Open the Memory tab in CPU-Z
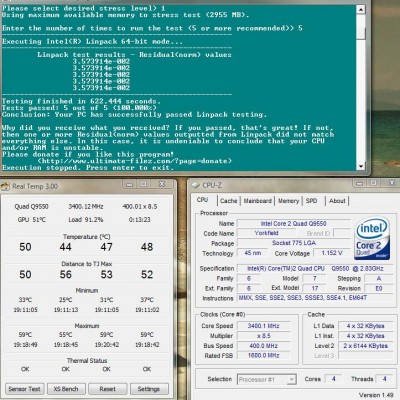The height and width of the screenshot is (400, 400). coord(288,201)
